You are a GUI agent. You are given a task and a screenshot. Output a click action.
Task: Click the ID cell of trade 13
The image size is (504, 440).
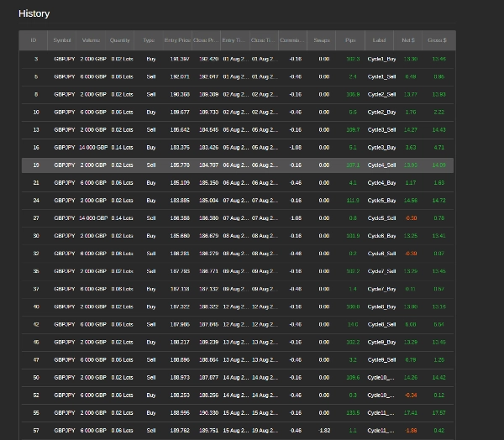(36, 130)
